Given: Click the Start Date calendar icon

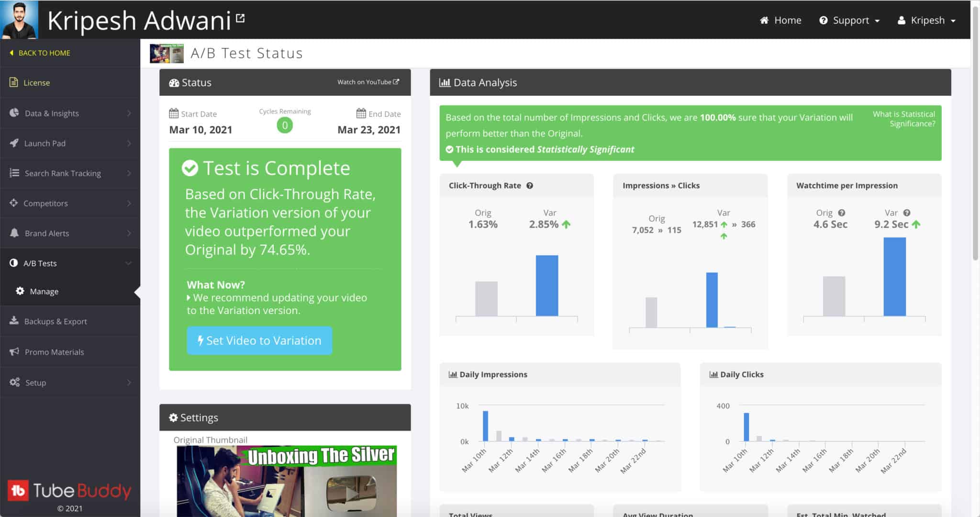Looking at the screenshot, I should pos(174,113).
